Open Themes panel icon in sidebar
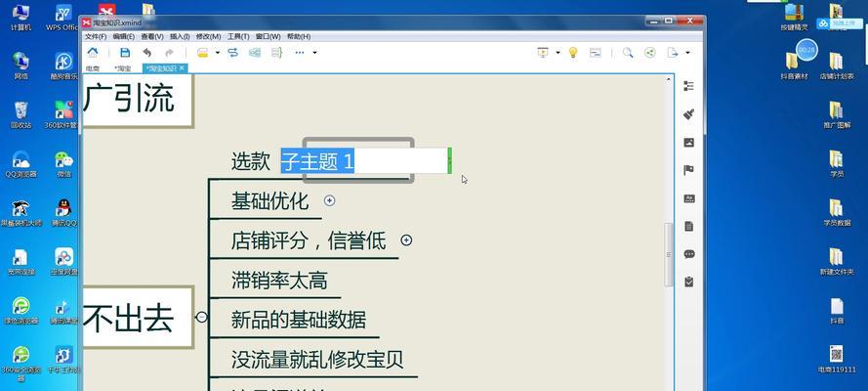This screenshot has width=868, height=391. 688,198
